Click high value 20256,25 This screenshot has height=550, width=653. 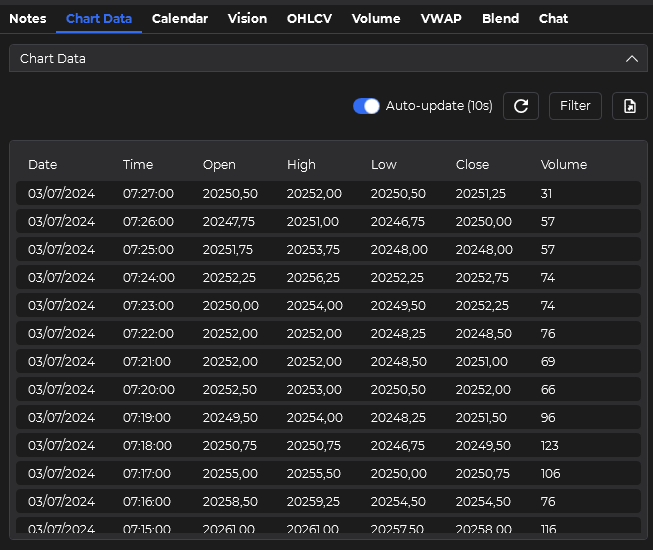[313, 277]
